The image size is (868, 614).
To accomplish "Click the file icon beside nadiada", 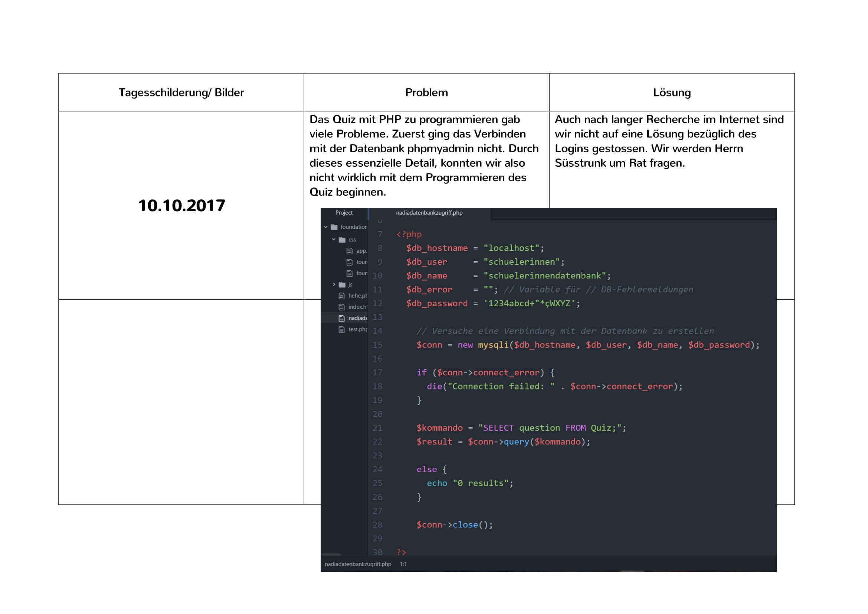I will (341, 319).
